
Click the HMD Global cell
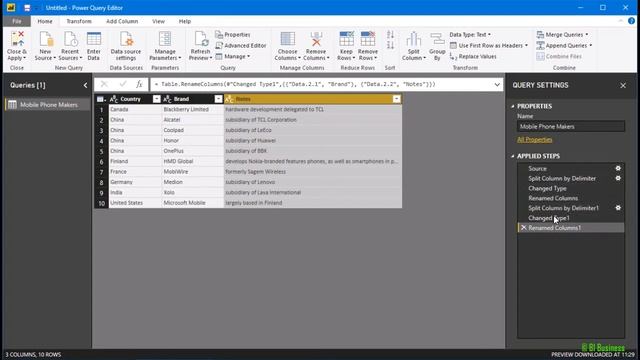click(192, 161)
